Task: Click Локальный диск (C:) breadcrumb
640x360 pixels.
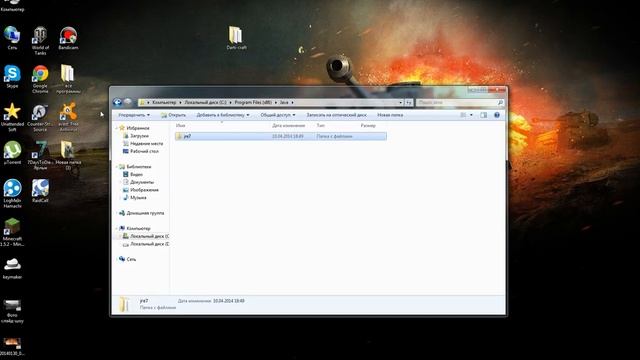Action: 205,102
